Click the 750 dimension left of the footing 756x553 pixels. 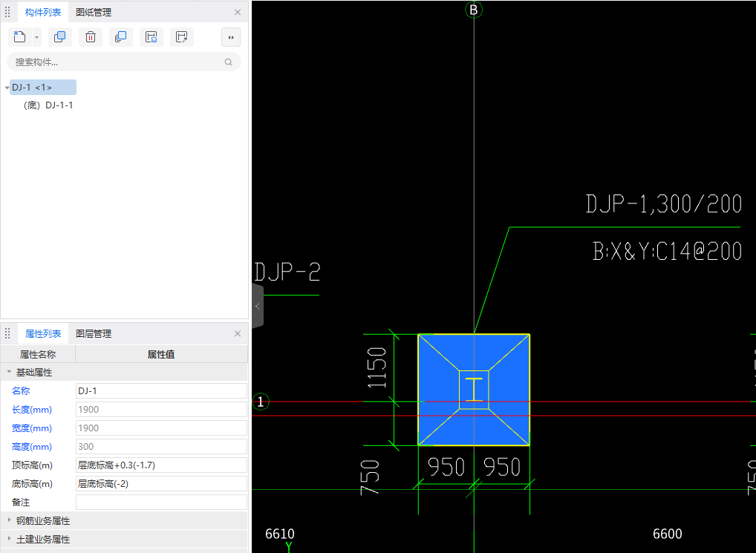[370, 477]
